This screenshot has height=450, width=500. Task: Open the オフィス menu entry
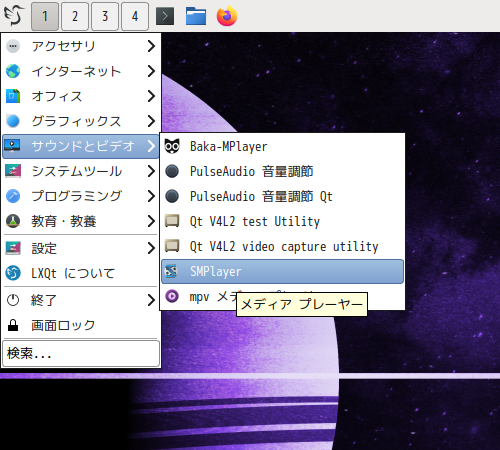81,96
